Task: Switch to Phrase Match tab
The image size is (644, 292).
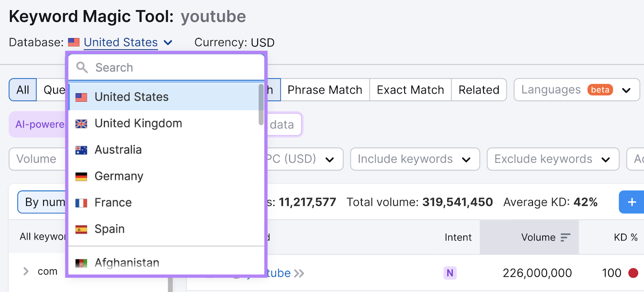Action: [x=325, y=90]
